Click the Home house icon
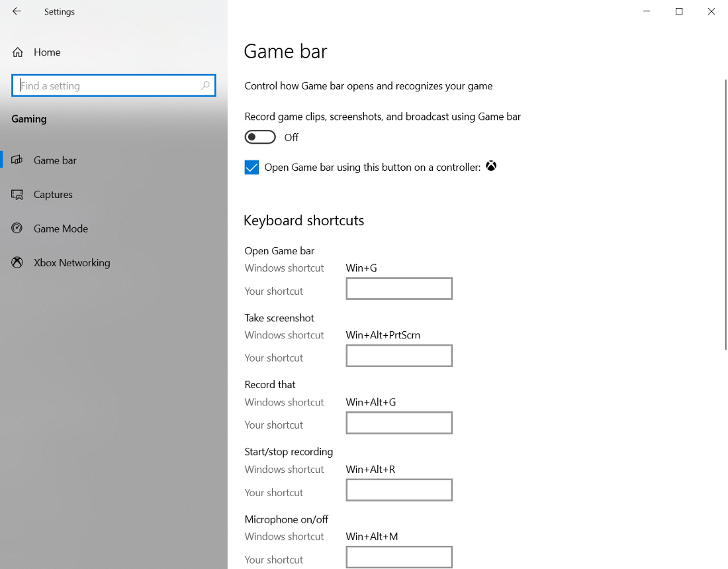Viewport: 728px width, 569px height. [x=18, y=52]
